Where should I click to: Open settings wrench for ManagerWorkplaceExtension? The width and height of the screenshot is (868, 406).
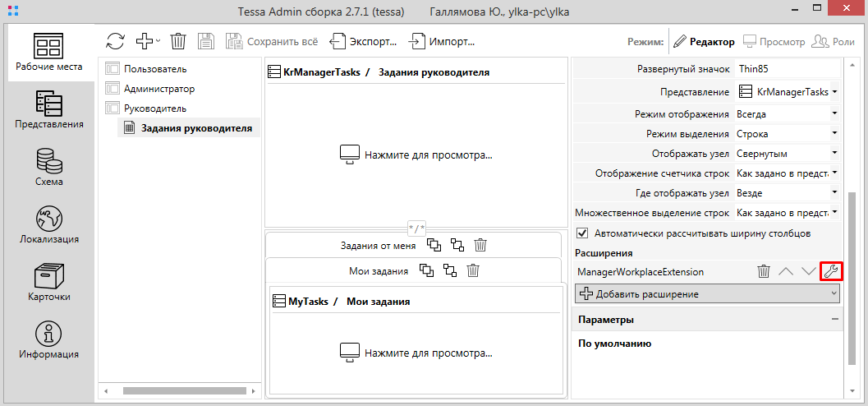tap(830, 271)
